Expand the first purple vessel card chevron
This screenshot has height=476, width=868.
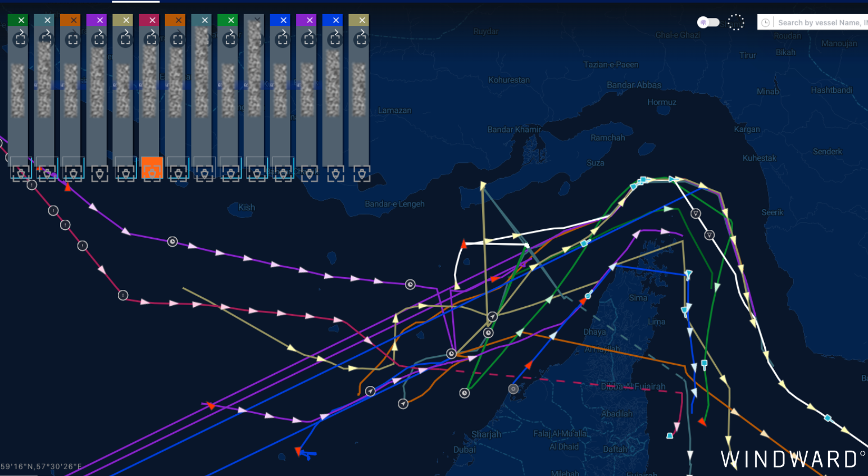click(100, 32)
